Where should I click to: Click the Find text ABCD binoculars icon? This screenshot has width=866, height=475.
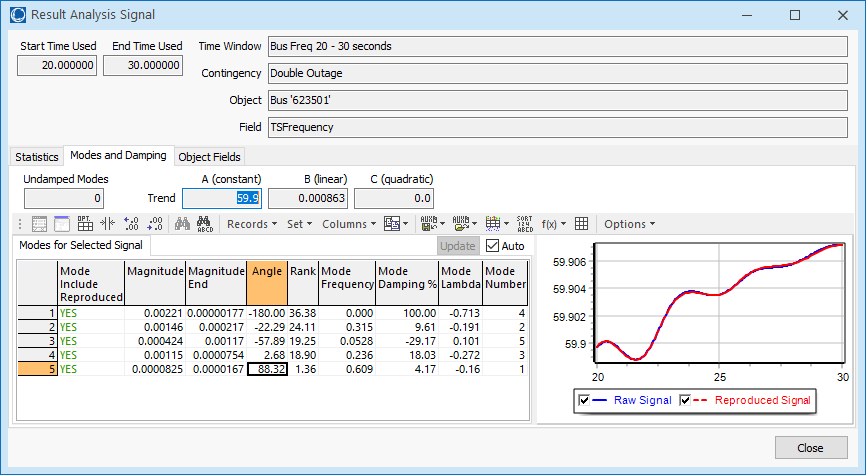pos(205,224)
